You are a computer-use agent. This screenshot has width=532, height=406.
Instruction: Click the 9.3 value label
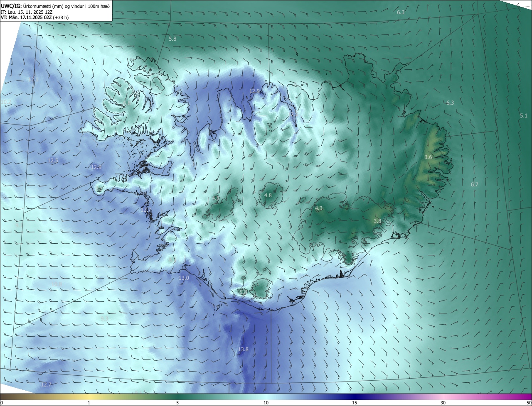[104, 318]
